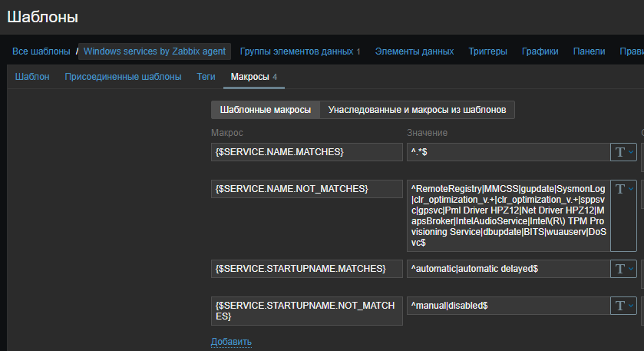Viewport: 644px width, 351px height.
Task: Expand text type menu for {$SERVICE.STARTUPNAME.MATCHES}
Action: click(x=623, y=269)
